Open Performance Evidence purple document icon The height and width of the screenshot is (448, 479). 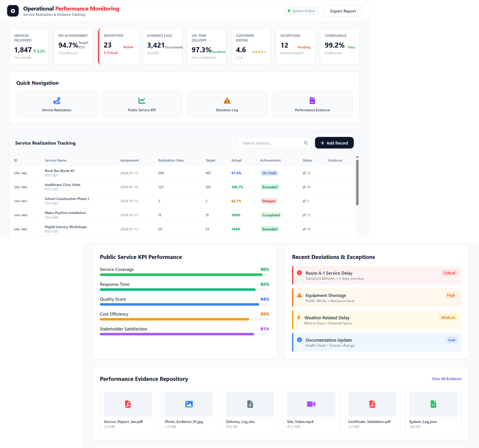click(x=312, y=101)
